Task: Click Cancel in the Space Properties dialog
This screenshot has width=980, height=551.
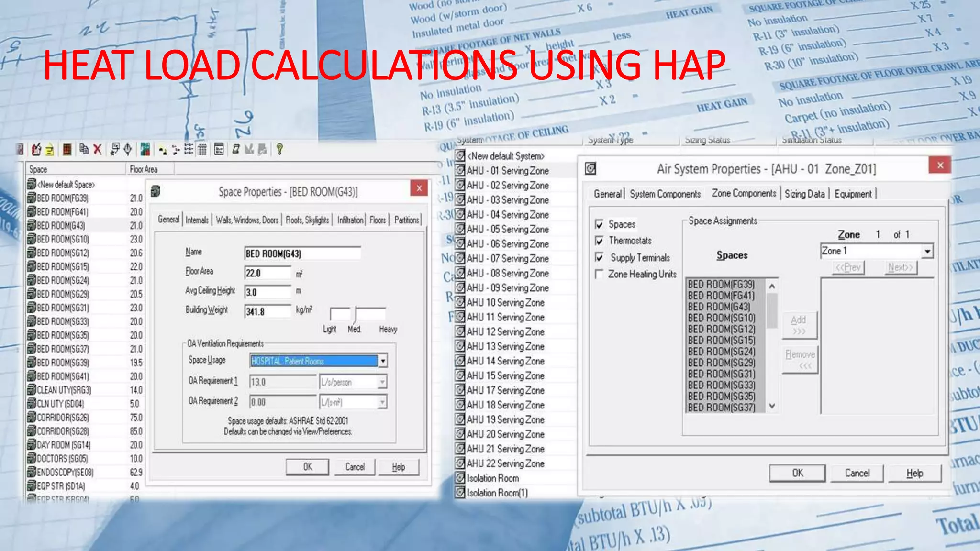Action: click(x=355, y=467)
